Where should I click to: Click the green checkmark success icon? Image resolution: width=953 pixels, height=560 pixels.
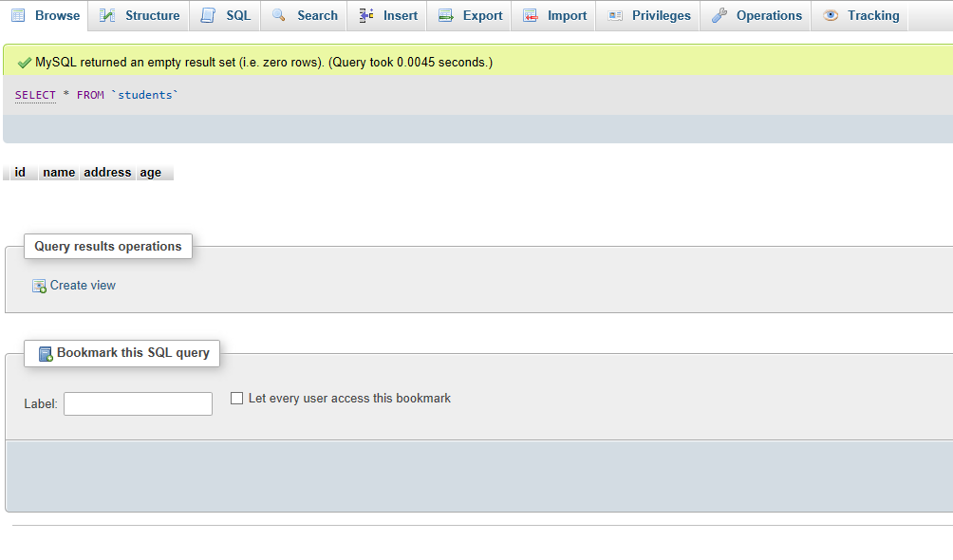click(25, 63)
